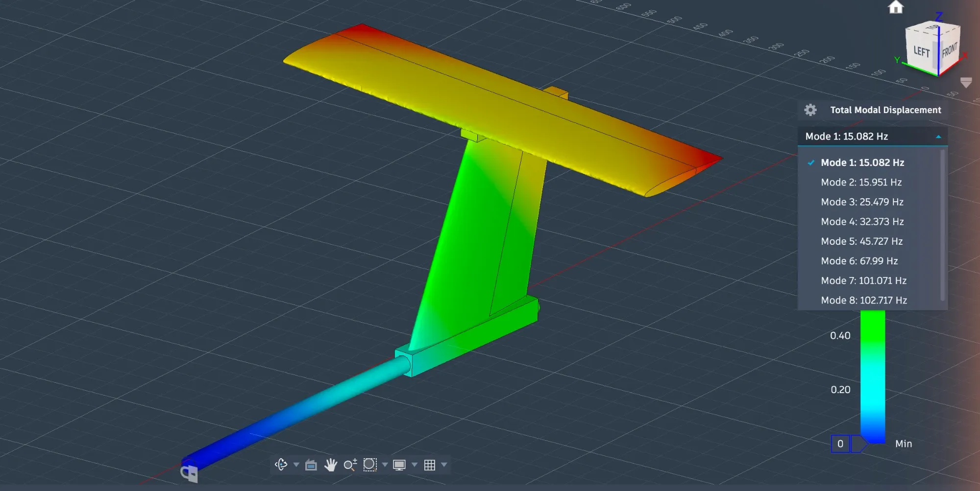
Task: Expand Display Settings dropdown arrow
Action: point(415,465)
